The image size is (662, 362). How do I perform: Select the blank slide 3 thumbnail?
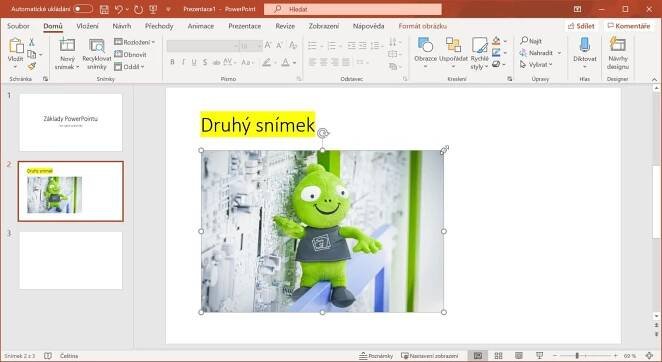point(71,260)
